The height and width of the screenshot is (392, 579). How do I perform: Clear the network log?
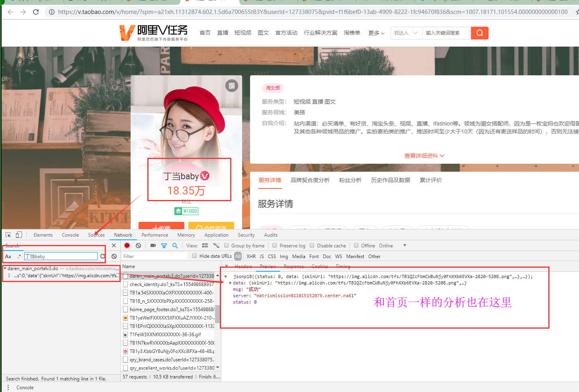(138, 246)
